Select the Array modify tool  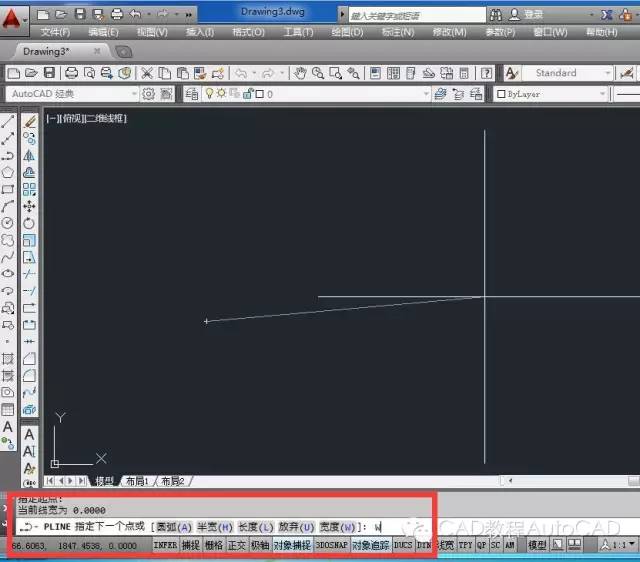pos(29,189)
